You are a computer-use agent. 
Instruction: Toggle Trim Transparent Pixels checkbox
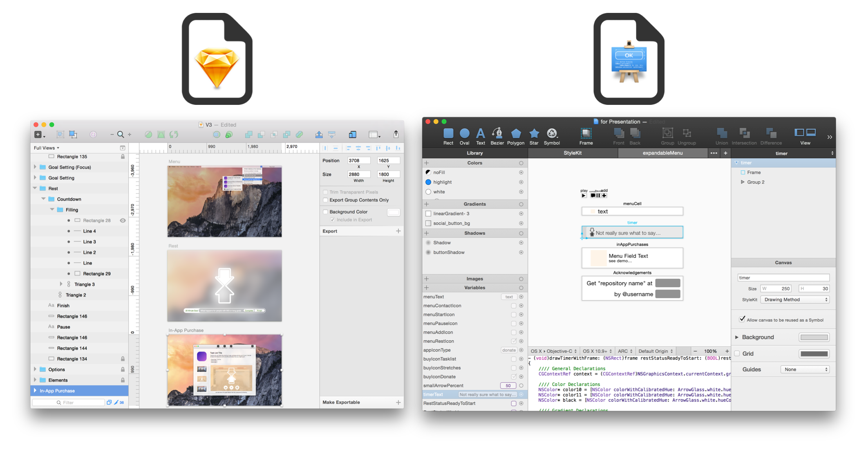(325, 192)
